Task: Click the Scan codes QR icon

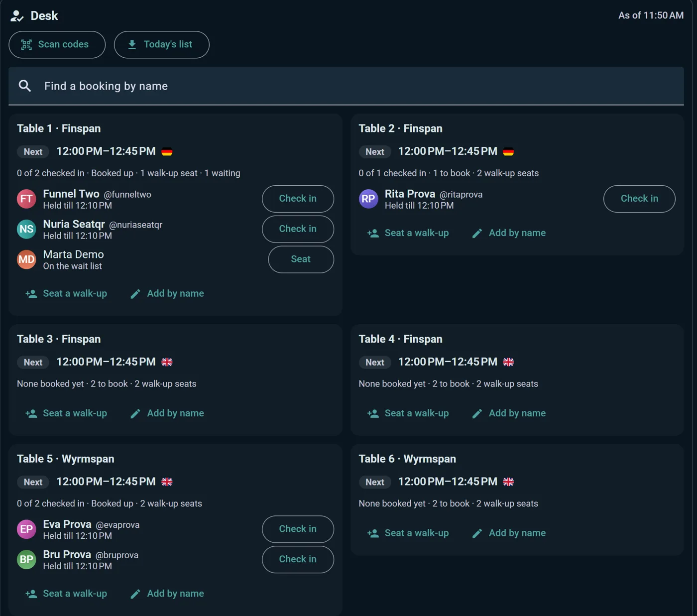Action: click(26, 45)
